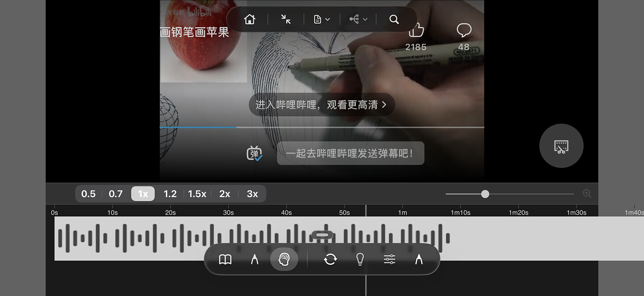Tap the 一起去哔哩哔哩发送弹幕吧! field
This screenshot has width=644, height=296.
click(351, 153)
